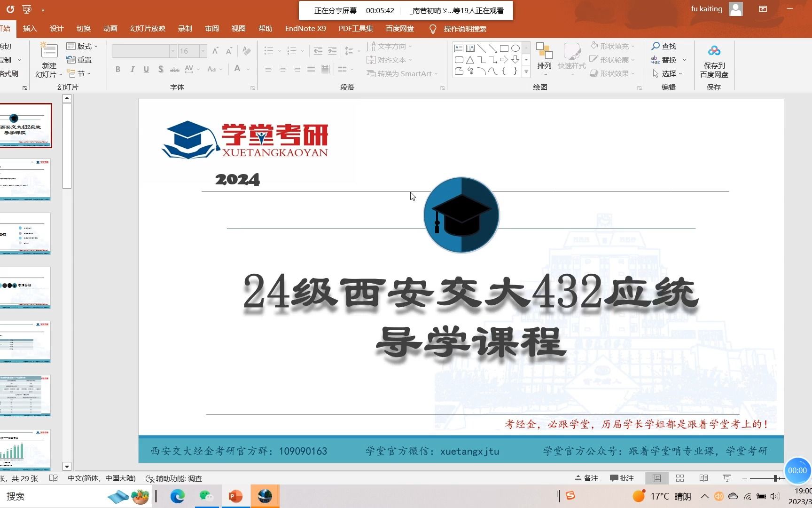Start Slide Show from status bar
Viewport: 812px width, 508px height.
point(726,478)
